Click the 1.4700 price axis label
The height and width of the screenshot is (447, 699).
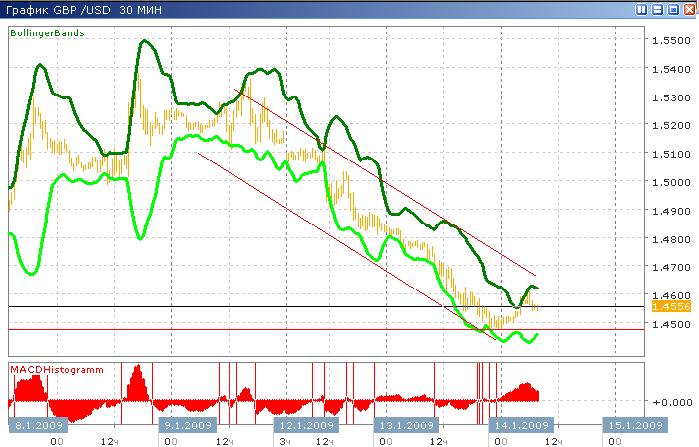667,268
